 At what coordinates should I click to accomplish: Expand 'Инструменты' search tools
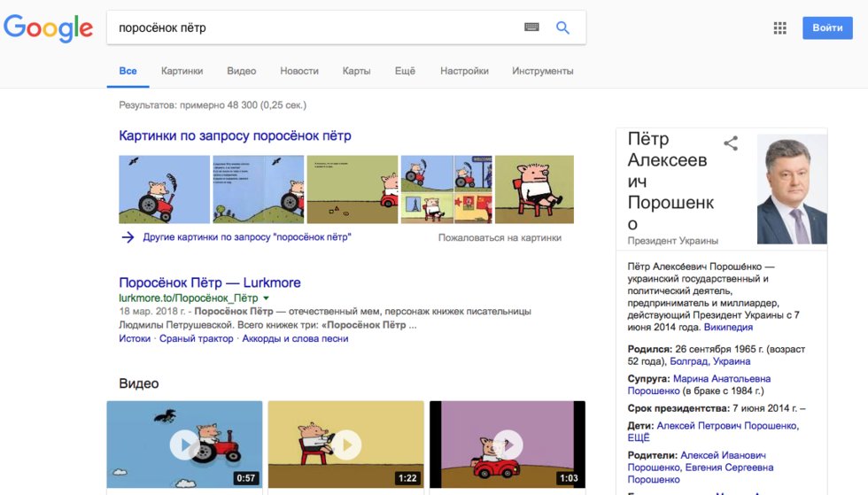[542, 71]
